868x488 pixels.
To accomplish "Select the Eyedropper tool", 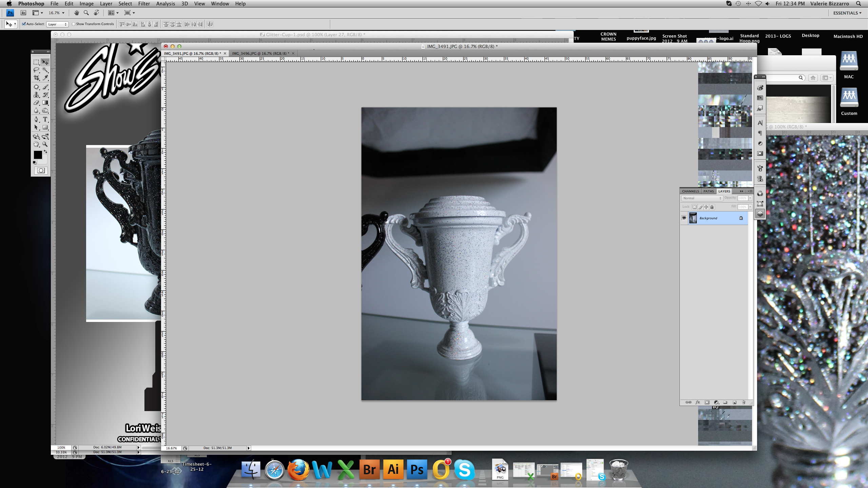I will click(x=45, y=78).
